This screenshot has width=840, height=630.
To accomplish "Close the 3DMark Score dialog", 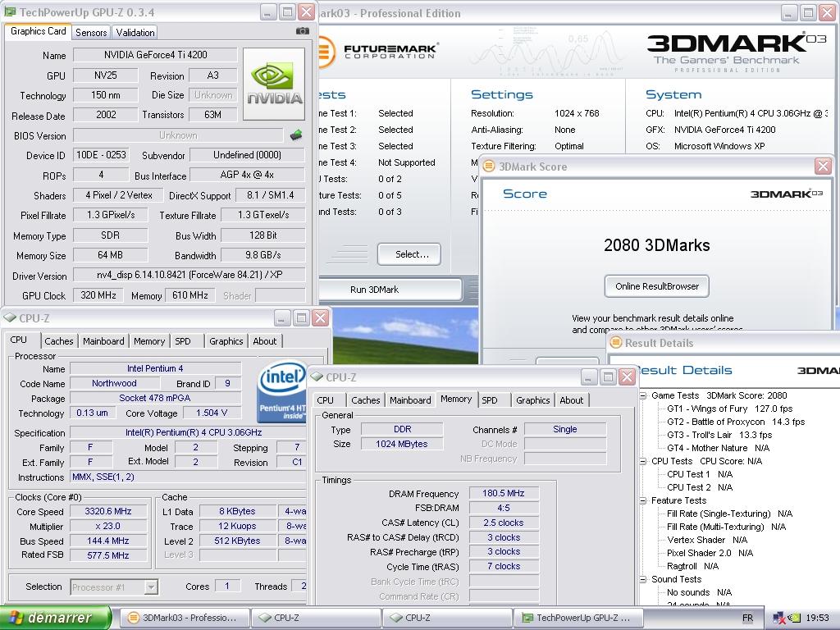I will 823,166.
